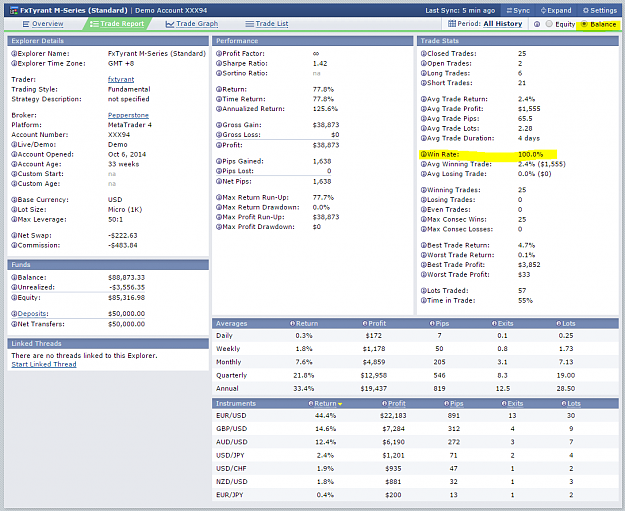Click info icon next to Base Currency
625x511 pixels.
click(x=14, y=200)
